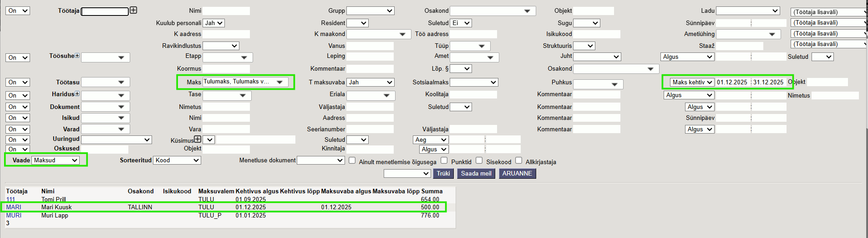
Task: Toggle Ainult menetlemise õigusega checkbox
Action: click(352, 160)
